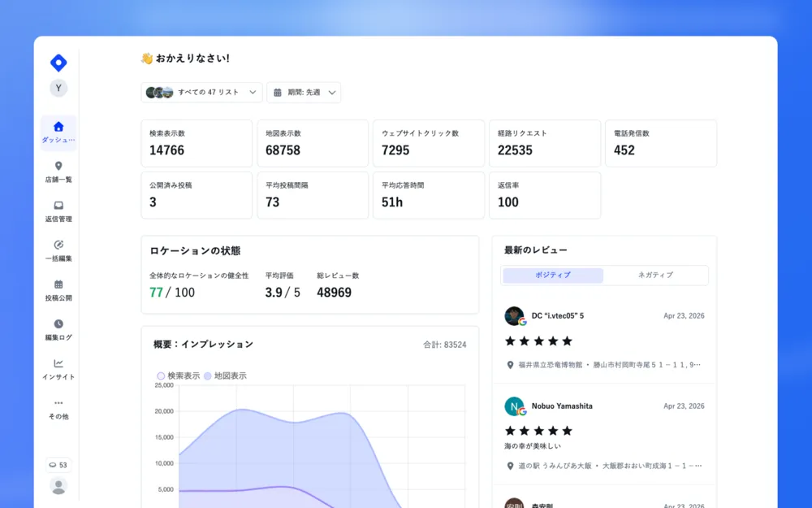The image size is (812, 508).
Task: Open 編集ログ clock icon
Action: click(x=58, y=324)
